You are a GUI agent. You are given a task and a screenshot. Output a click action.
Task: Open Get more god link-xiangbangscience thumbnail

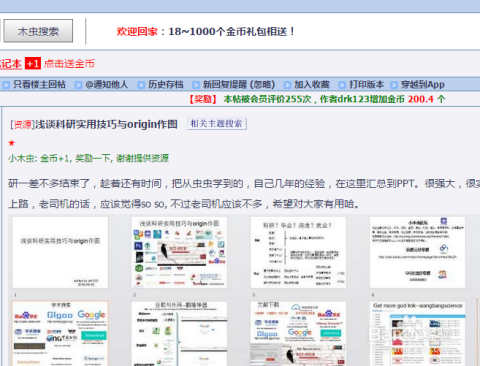(x=417, y=333)
